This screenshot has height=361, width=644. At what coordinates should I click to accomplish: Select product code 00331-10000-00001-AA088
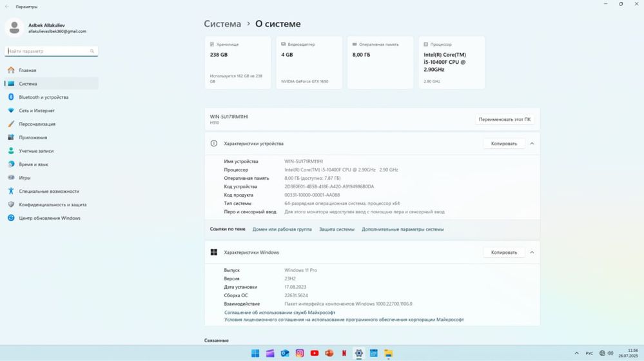coord(312,195)
